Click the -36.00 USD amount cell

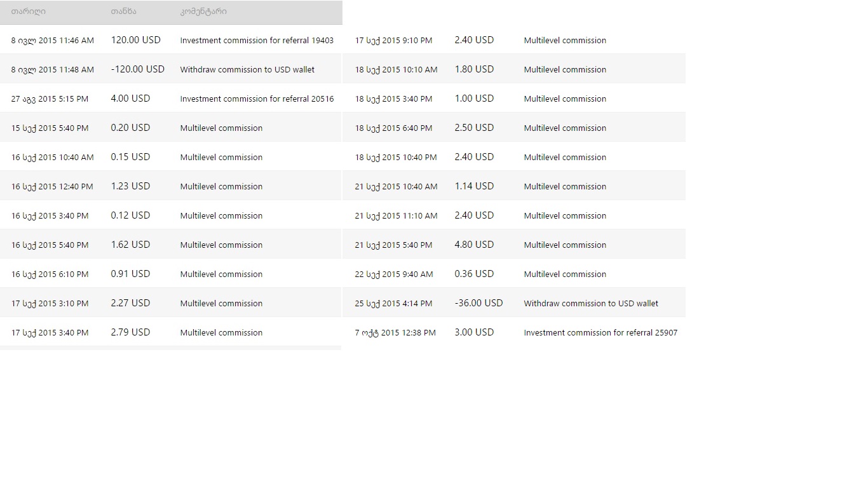[x=478, y=303]
